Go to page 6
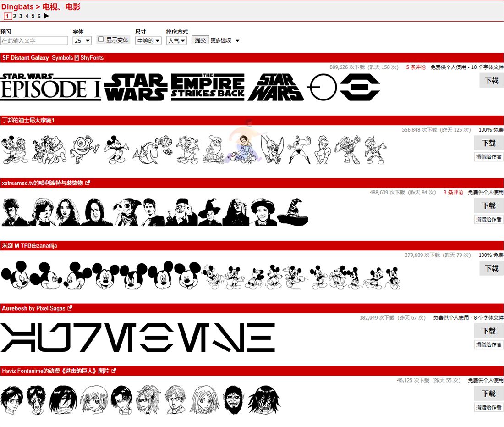 tap(39, 16)
